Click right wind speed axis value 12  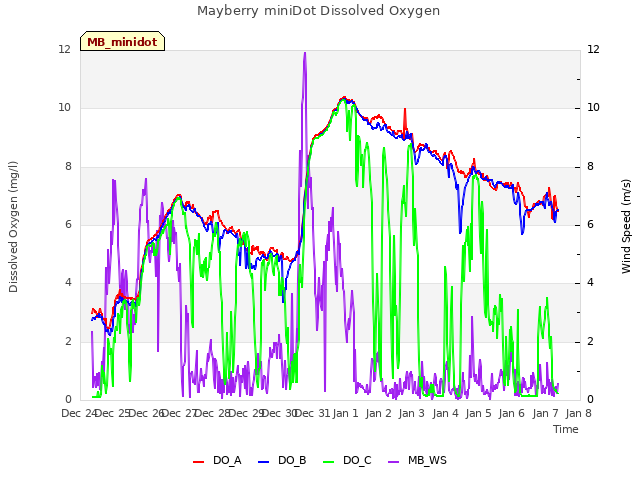click(x=593, y=49)
